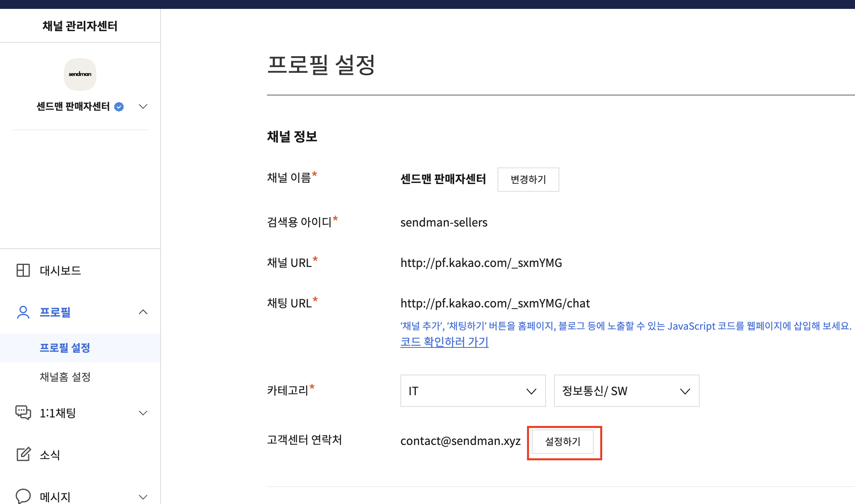This screenshot has height=504, width=855.
Task: Click the dashboard grid icon
Action: 23,270
